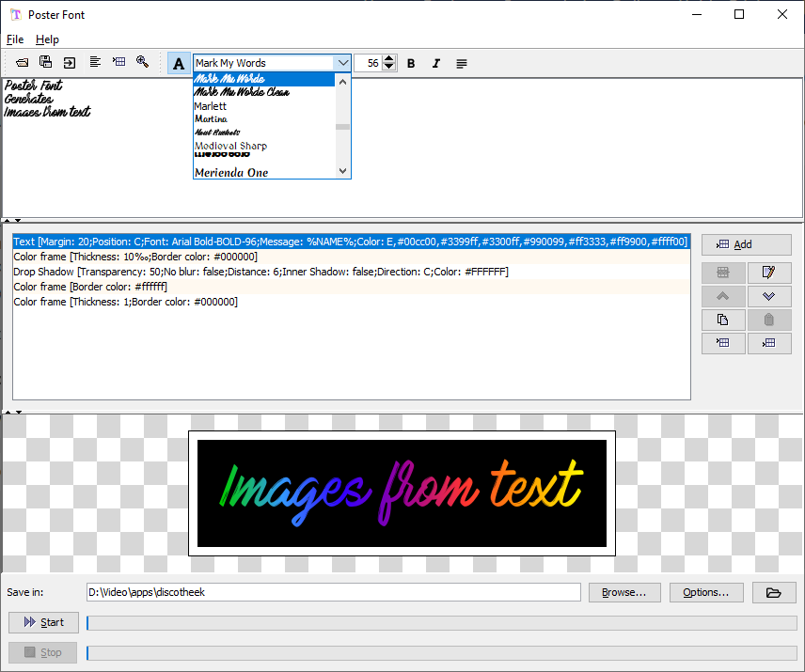Toggle italic formatting
The width and height of the screenshot is (805, 672).
point(436,63)
